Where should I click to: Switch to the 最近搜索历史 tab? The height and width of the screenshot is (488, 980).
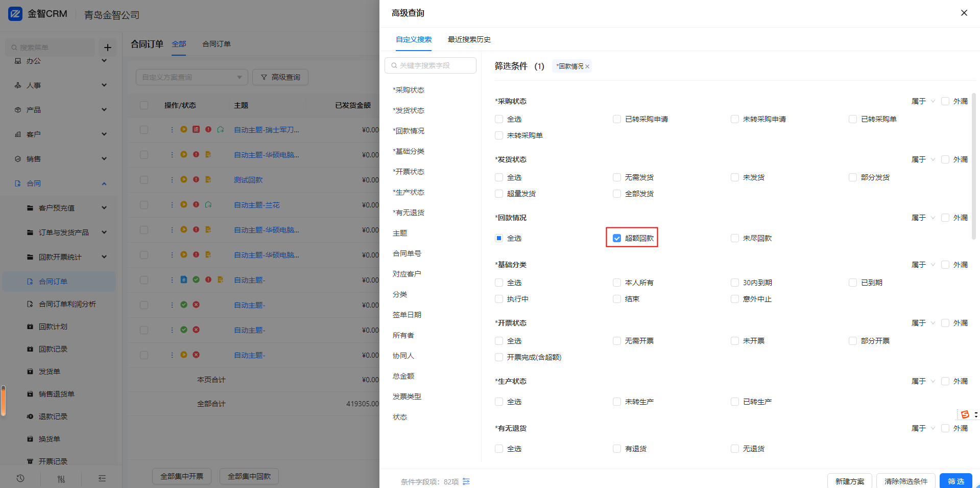pyautogui.click(x=469, y=39)
